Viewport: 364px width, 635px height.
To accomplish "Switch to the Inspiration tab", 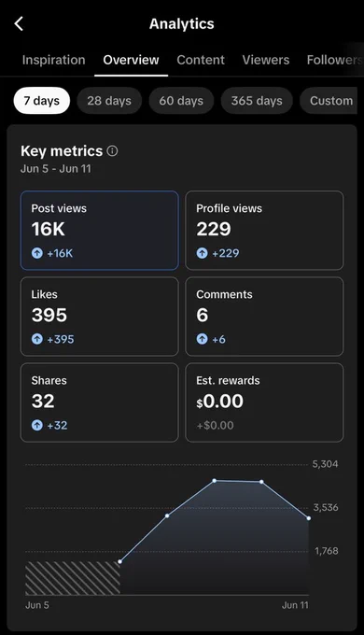I will [54, 60].
